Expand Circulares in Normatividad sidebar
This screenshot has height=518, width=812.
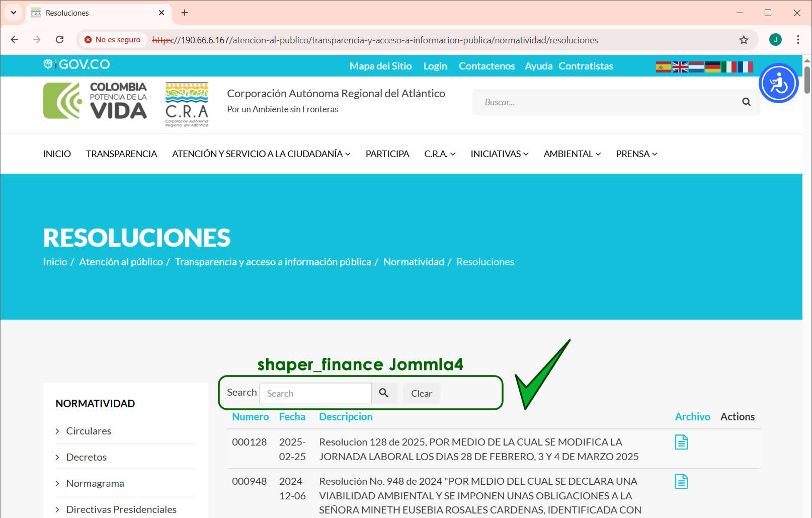(x=89, y=431)
